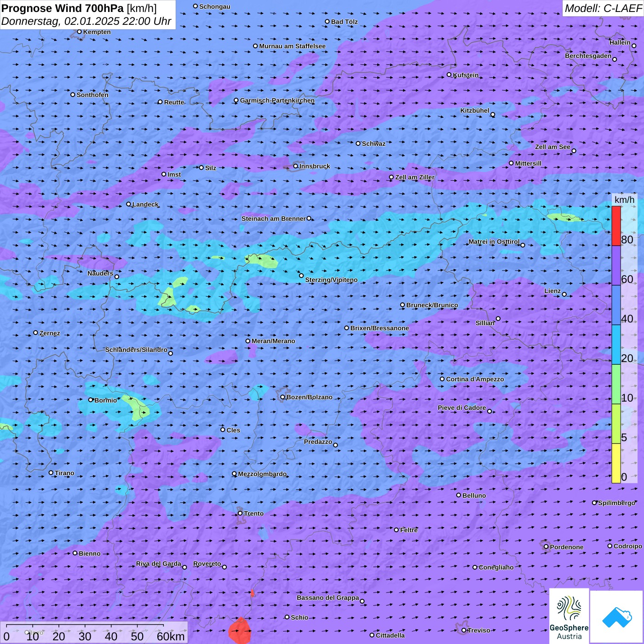Click the Sonthofen label
The width and height of the screenshot is (644, 644).
[x=92, y=95]
